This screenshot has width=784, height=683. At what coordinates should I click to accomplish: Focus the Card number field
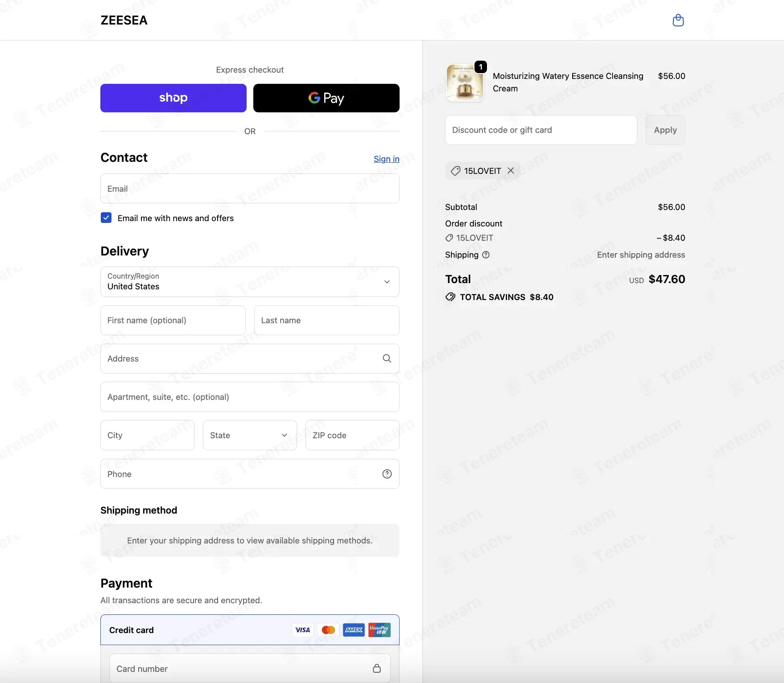250,668
